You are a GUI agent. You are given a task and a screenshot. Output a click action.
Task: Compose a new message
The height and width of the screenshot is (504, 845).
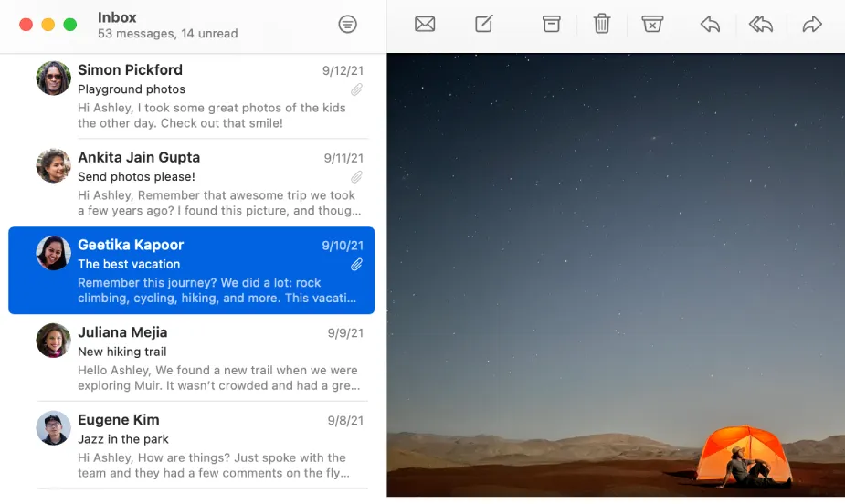coord(484,24)
